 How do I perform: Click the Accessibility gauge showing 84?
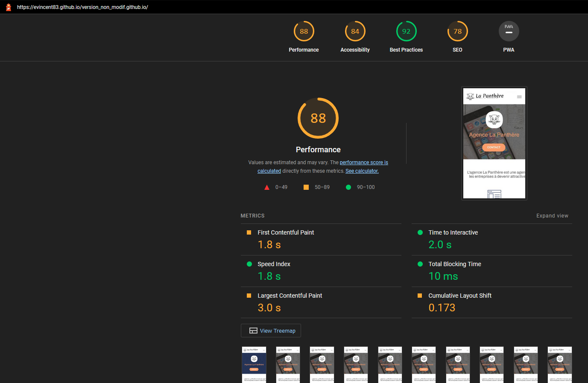tap(355, 31)
